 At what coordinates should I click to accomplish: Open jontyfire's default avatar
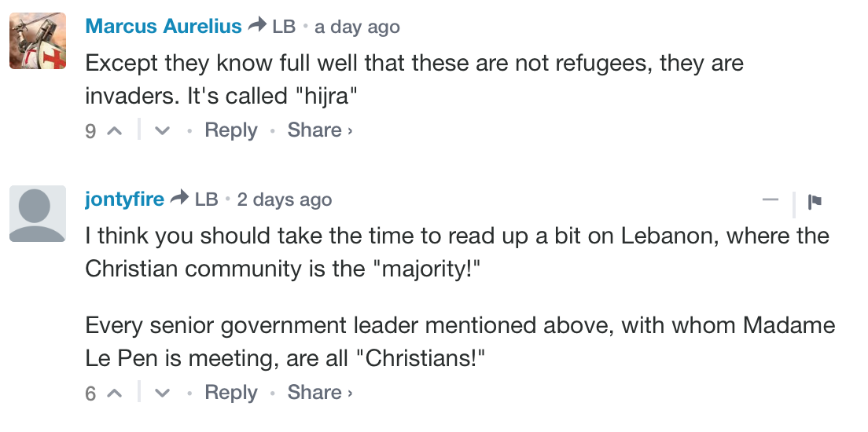coord(38,214)
